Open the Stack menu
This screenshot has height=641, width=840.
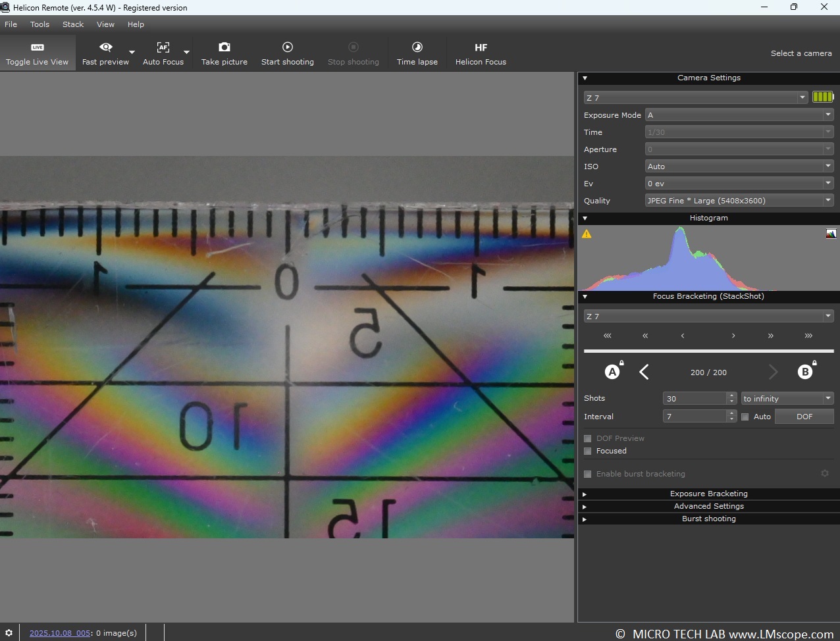73,24
